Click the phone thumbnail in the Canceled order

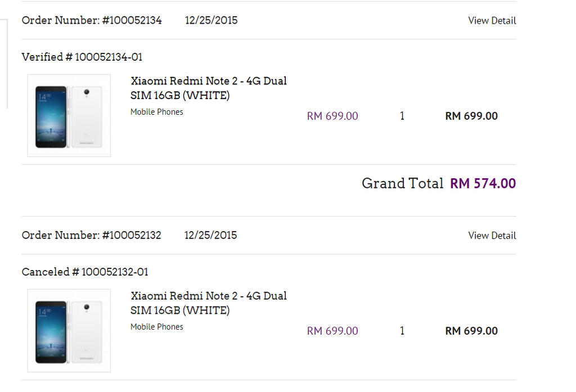coord(69,331)
